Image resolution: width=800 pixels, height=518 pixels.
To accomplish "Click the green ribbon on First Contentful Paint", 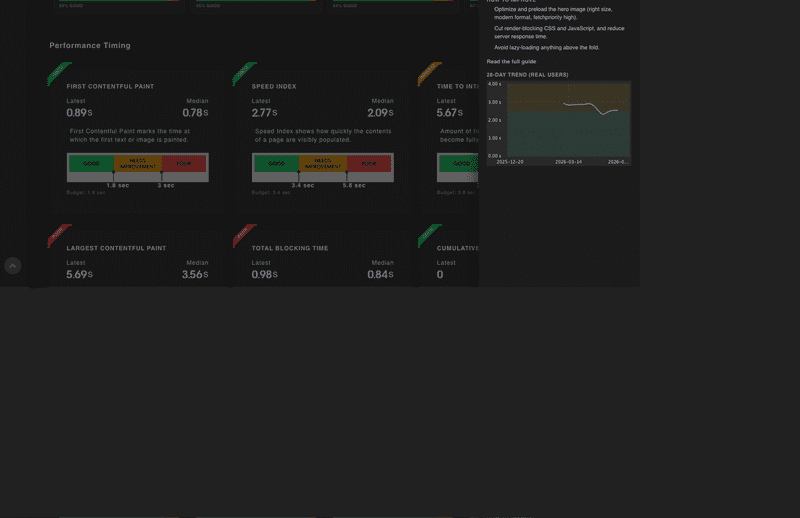I will (59, 73).
